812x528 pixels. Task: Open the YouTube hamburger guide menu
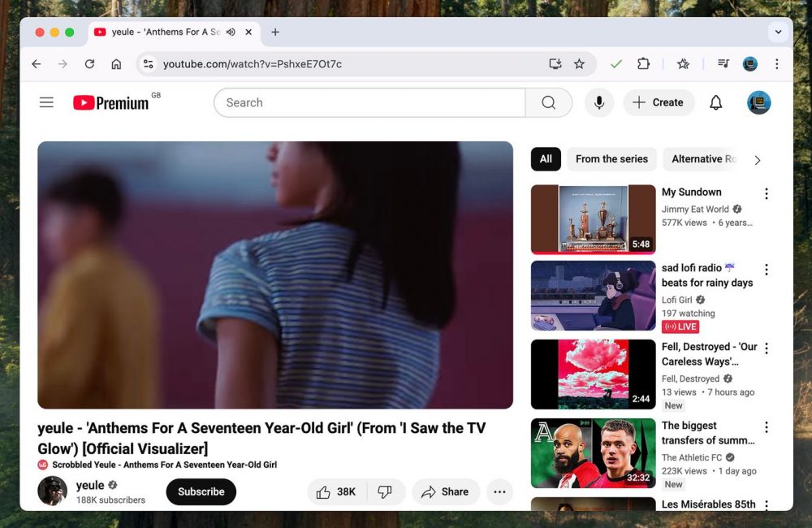click(46, 102)
